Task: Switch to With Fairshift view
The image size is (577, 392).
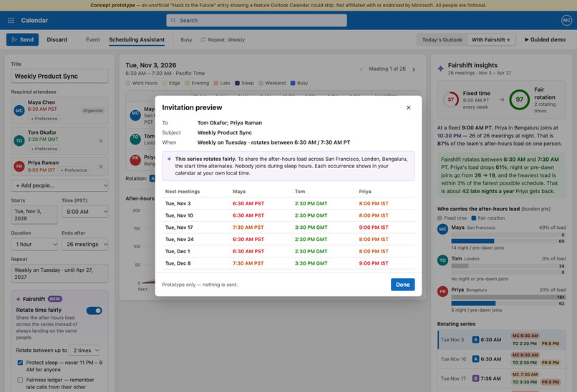Action: [491, 40]
